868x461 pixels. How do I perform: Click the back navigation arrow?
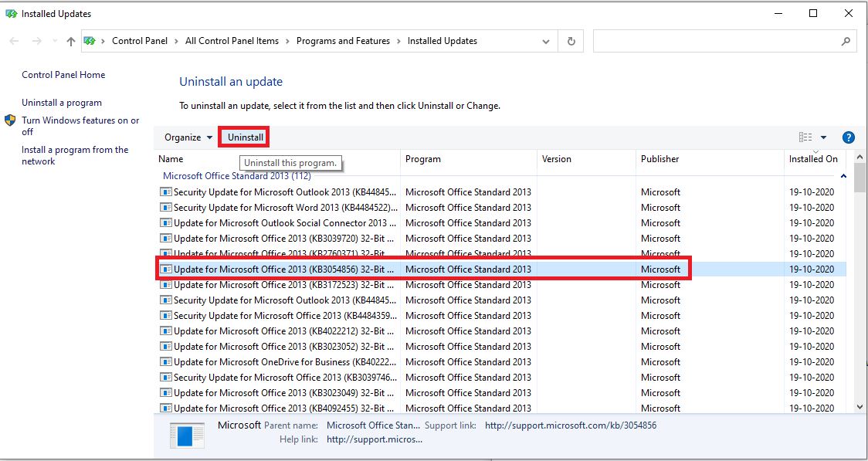(15, 40)
